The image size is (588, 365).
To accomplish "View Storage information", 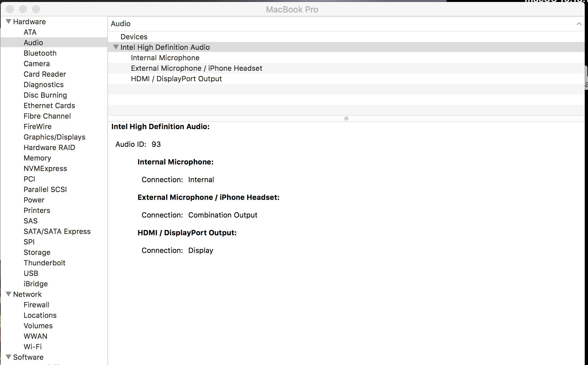I will [x=37, y=252].
